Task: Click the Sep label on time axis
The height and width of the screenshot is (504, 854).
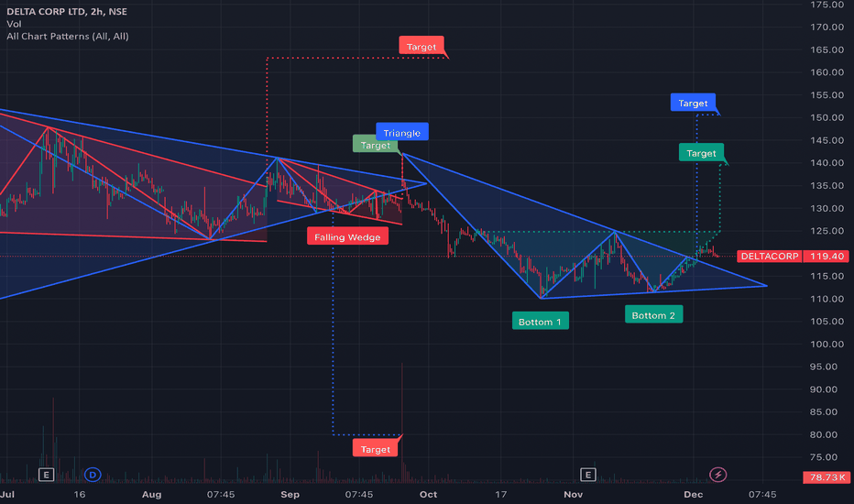Action: pyautogui.click(x=290, y=494)
